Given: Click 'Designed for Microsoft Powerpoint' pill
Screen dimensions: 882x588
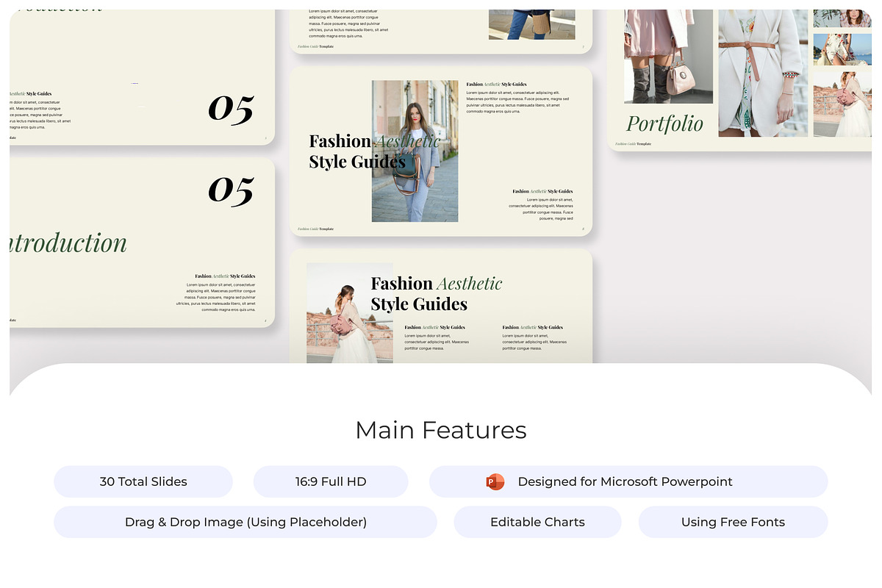Looking at the screenshot, I should pyautogui.click(x=628, y=481).
